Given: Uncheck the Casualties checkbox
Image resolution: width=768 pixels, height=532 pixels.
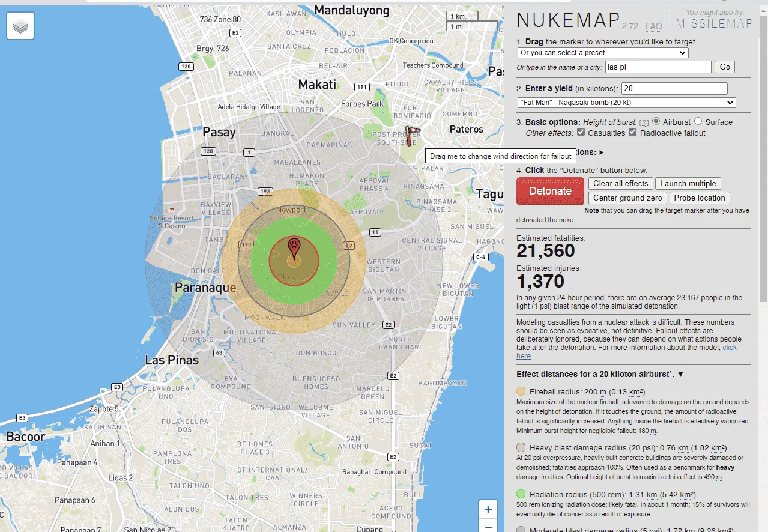Looking at the screenshot, I should [x=581, y=132].
